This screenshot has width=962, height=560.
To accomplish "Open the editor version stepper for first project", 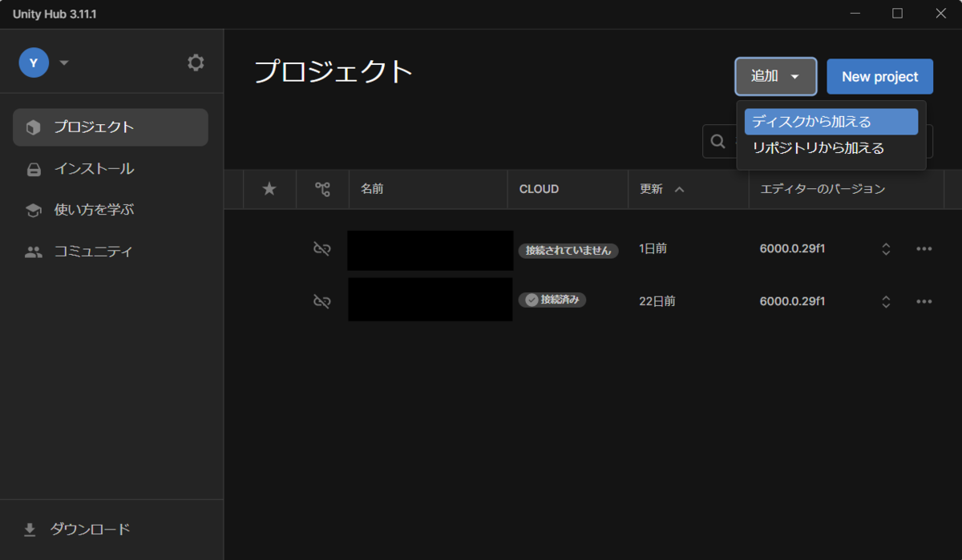I will 886,249.
